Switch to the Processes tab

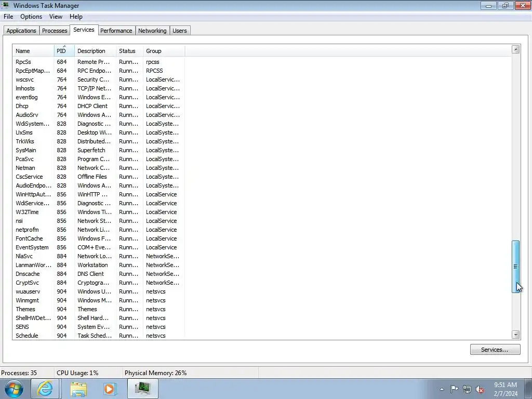pyautogui.click(x=55, y=31)
